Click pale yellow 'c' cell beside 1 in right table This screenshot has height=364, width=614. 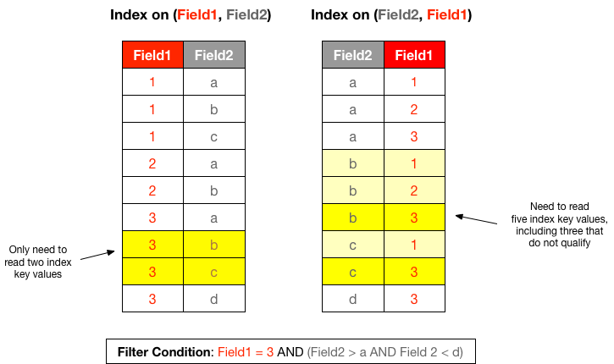[x=353, y=245]
